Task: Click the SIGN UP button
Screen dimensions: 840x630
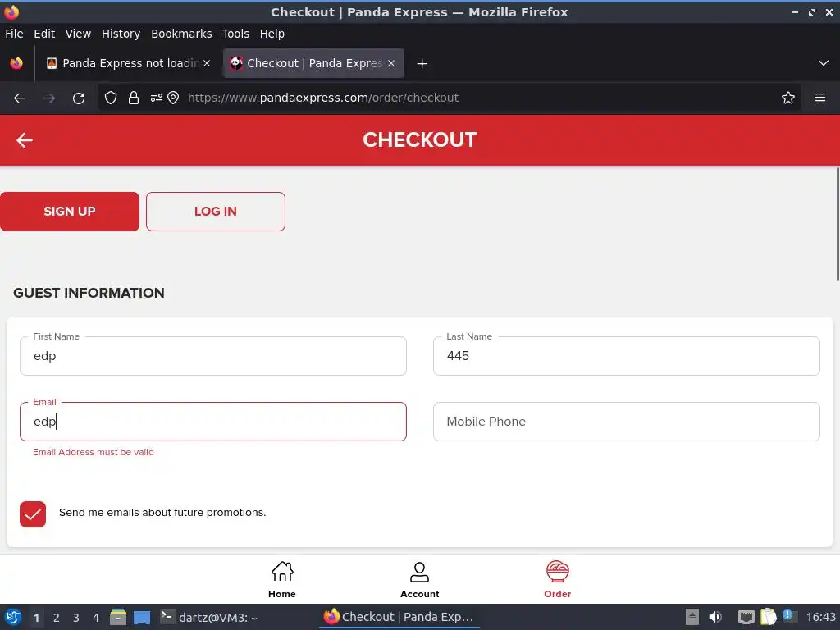Action: pos(70,212)
